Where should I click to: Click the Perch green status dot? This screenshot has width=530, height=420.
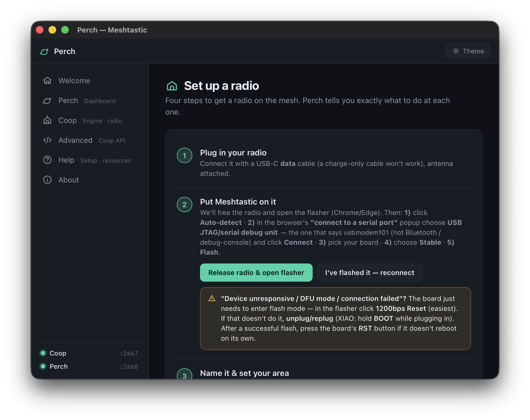[x=43, y=366]
